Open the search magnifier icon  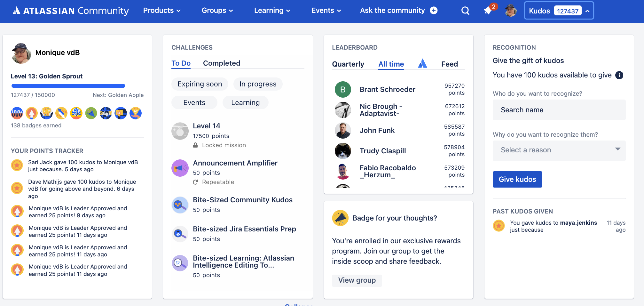pyautogui.click(x=465, y=11)
